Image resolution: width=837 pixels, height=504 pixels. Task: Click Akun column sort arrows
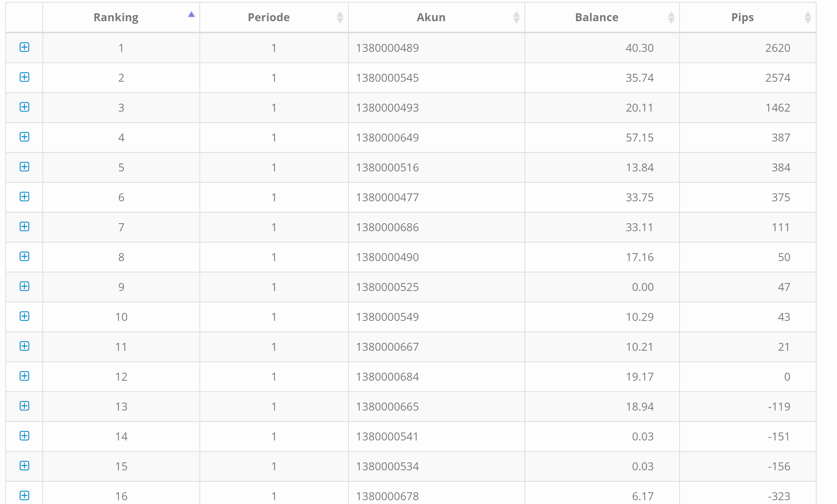516,17
